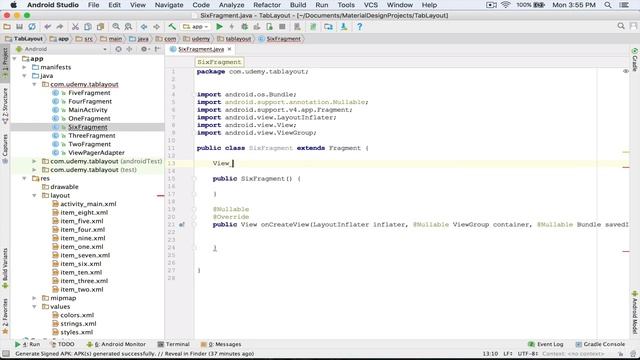
Task: Click the Attach debugger to process icon
Action: [269, 27]
